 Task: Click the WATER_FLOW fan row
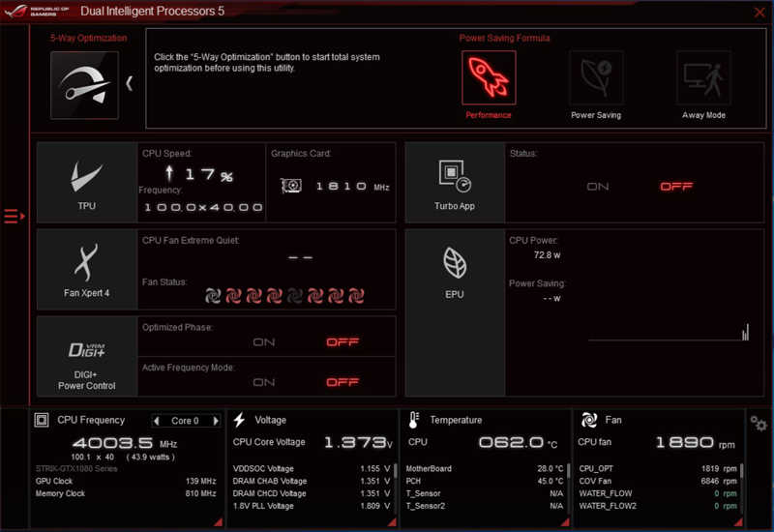tap(658, 493)
